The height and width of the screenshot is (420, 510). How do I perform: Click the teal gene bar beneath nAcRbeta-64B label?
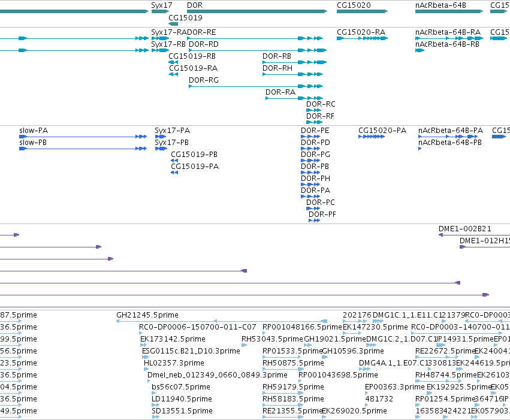(449, 12)
